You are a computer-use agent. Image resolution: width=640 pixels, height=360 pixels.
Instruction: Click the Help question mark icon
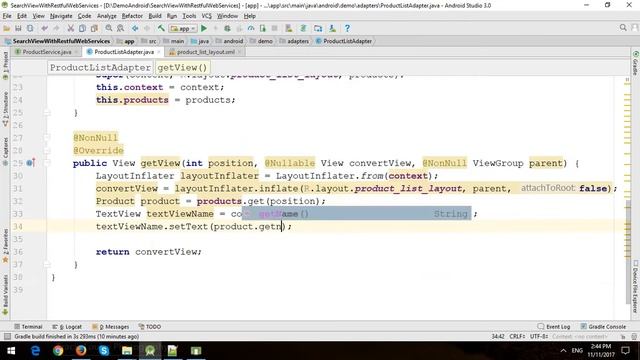(x=347, y=28)
